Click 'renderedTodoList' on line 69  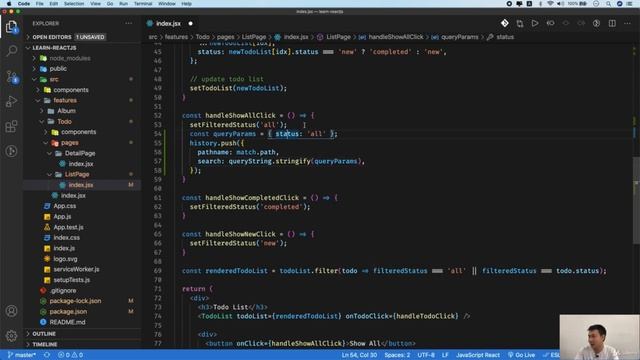tap(236, 271)
